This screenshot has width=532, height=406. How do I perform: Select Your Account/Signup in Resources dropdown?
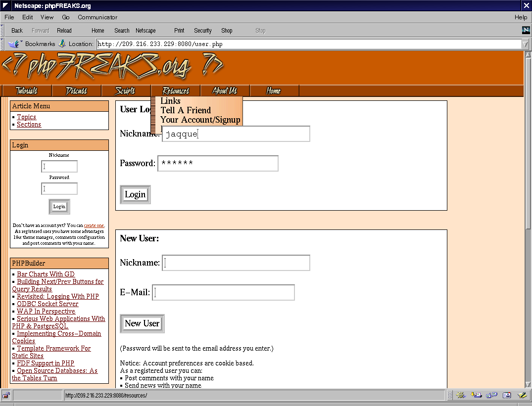click(x=200, y=120)
